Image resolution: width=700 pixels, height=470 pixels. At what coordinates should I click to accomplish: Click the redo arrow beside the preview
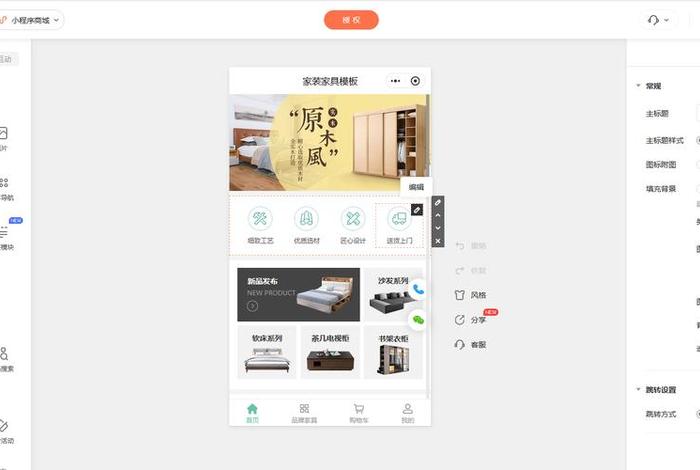pyautogui.click(x=460, y=270)
